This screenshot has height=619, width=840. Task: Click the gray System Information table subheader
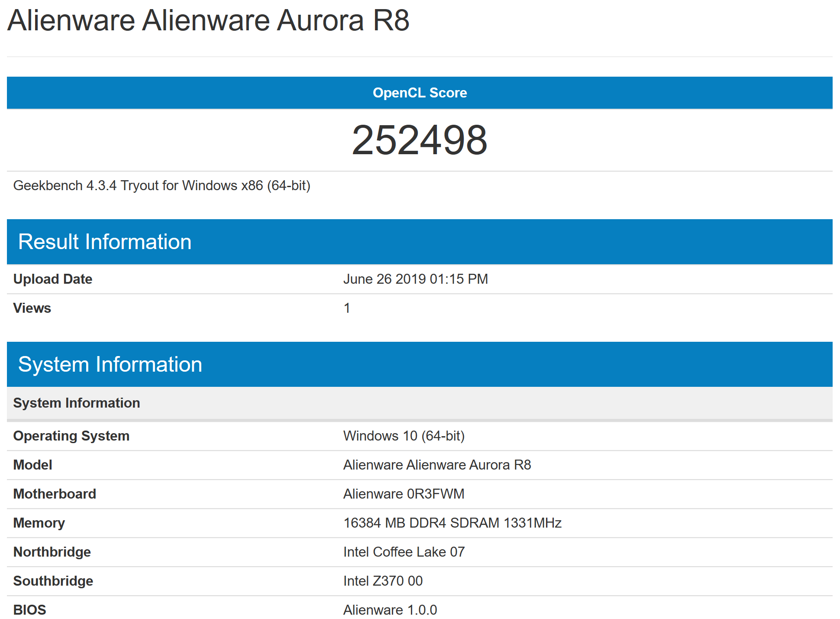pyautogui.click(x=420, y=403)
